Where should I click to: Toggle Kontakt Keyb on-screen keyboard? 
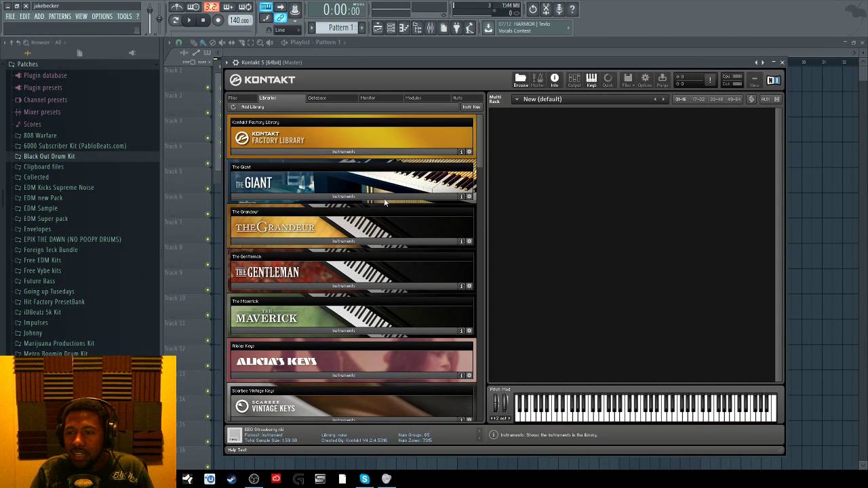pos(591,81)
